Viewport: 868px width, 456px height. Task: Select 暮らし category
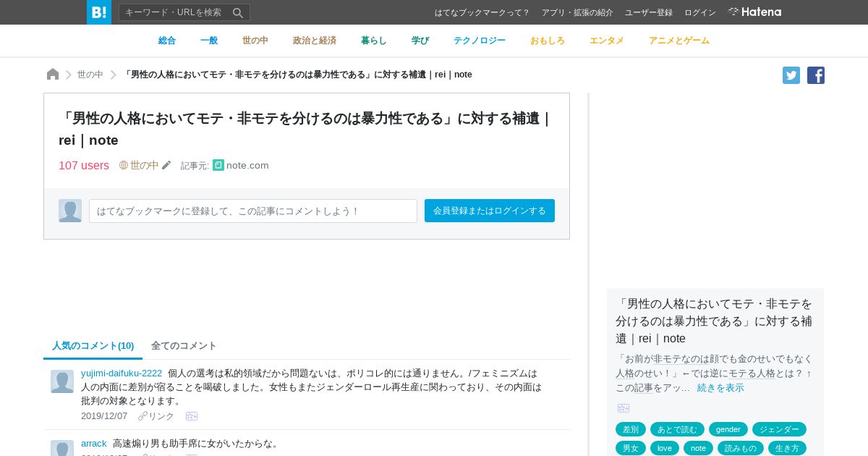tap(374, 41)
